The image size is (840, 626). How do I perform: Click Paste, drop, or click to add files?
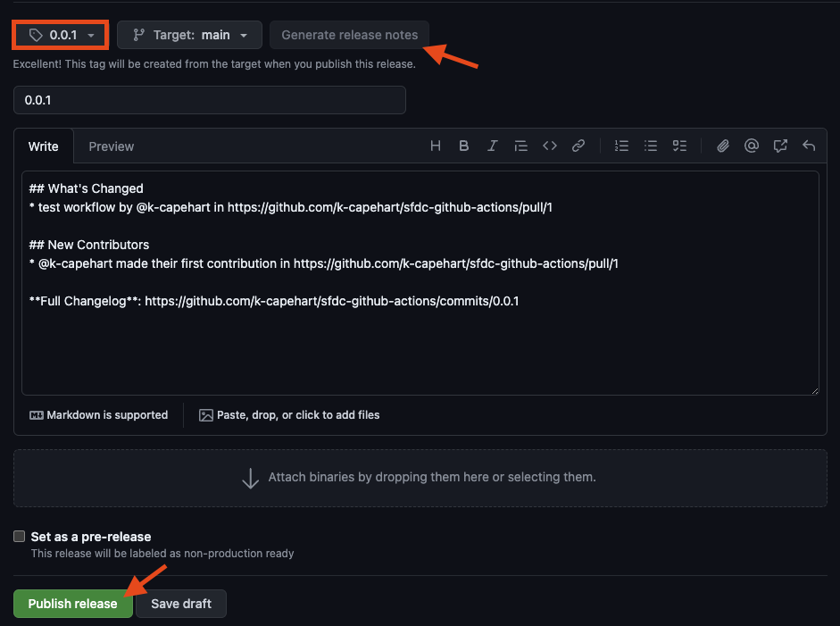[x=289, y=415]
